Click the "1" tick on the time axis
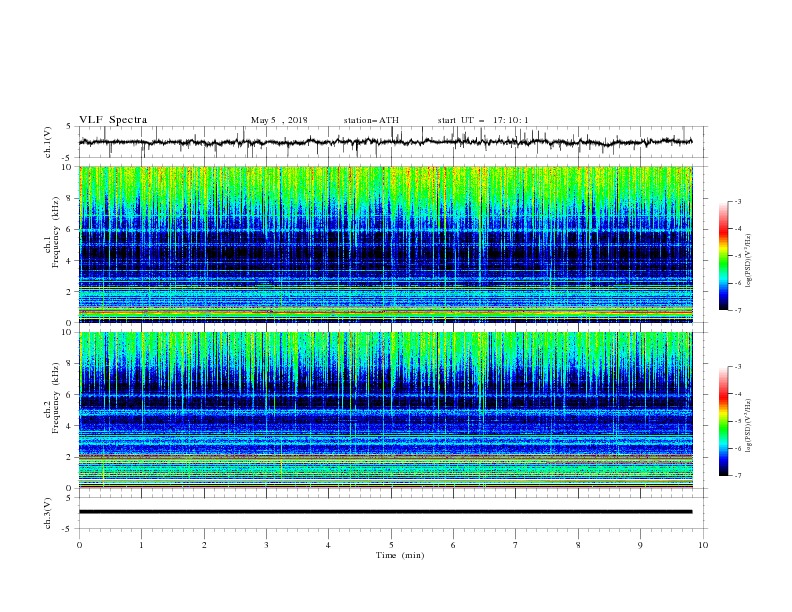Screen dimensions: 792x612 (x=141, y=545)
